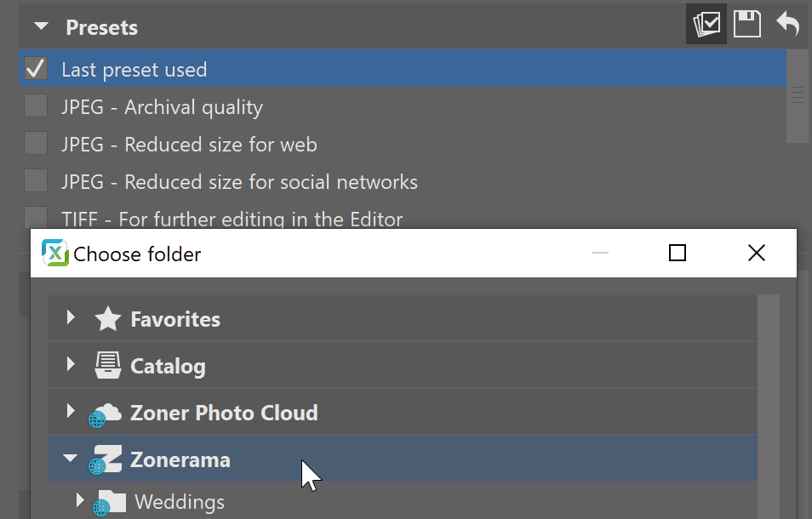The height and width of the screenshot is (519, 812).
Task: Close the Choose folder dialog
Action: [x=757, y=253]
